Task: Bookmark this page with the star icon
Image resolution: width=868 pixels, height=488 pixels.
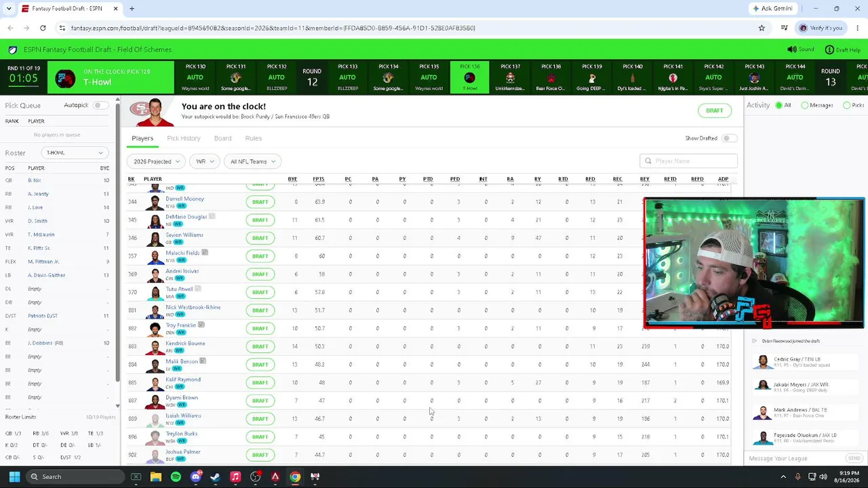Action: coord(762,28)
